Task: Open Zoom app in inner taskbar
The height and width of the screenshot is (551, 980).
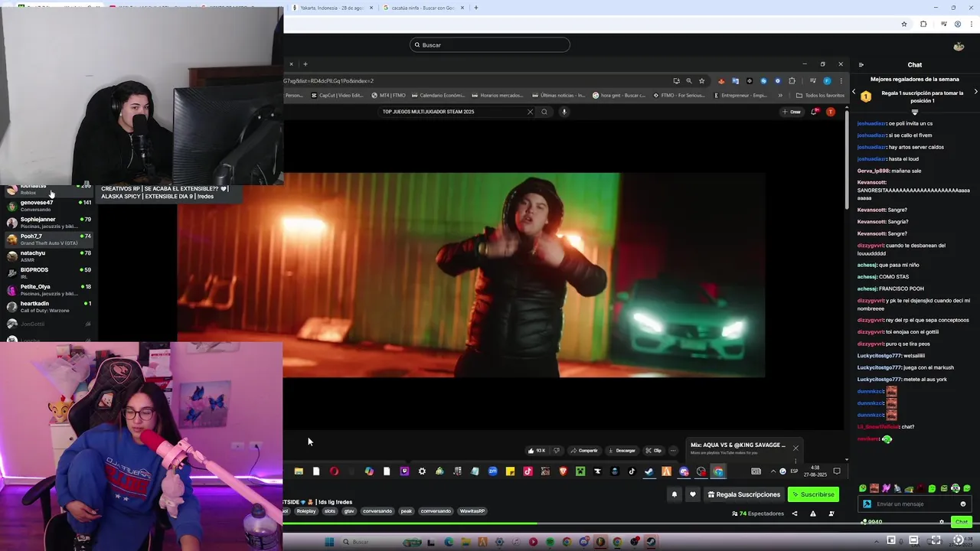Action: click(x=492, y=471)
